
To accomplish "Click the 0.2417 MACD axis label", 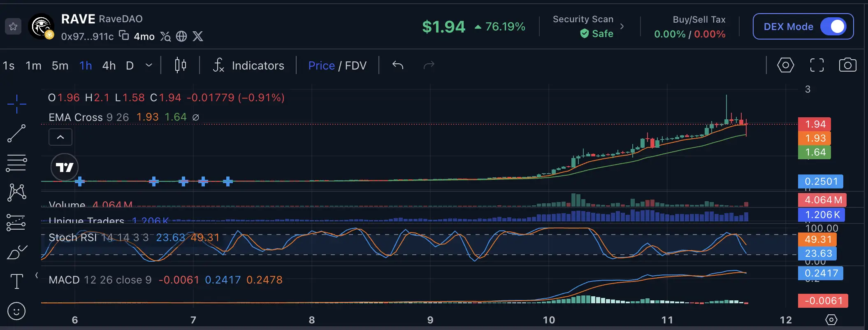I will point(821,273).
